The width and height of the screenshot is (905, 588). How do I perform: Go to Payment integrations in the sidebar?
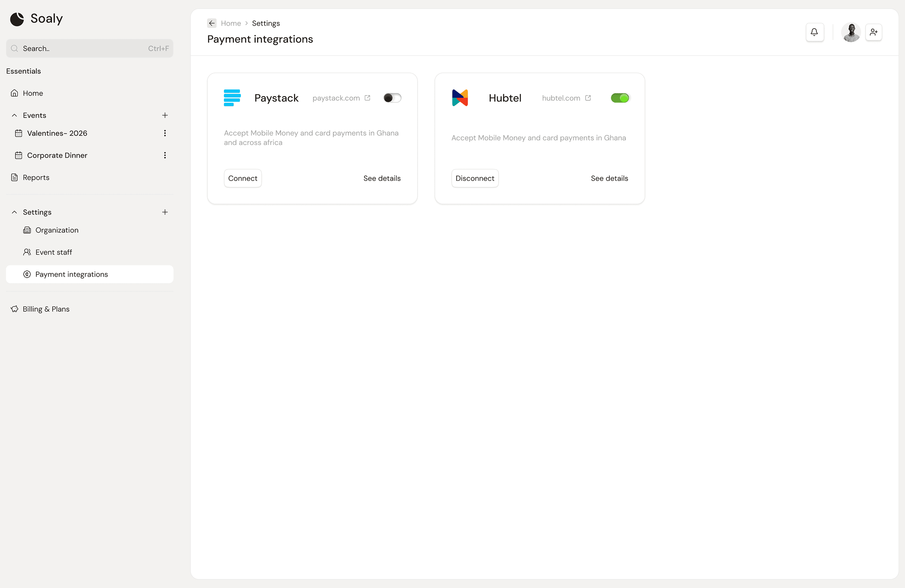click(x=71, y=274)
